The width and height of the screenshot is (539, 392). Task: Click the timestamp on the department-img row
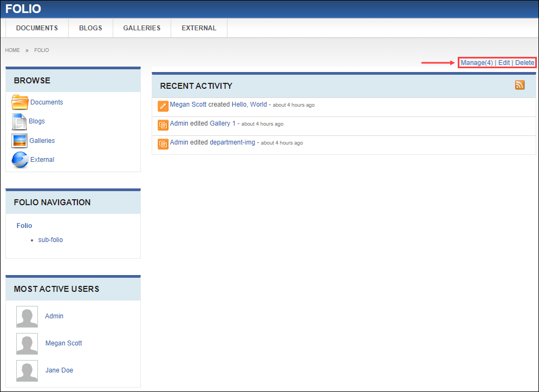click(282, 143)
